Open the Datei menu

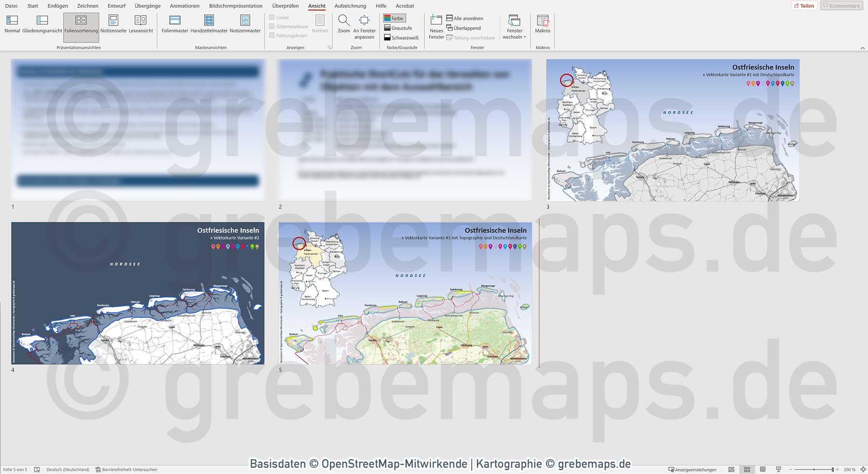point(11,6)
